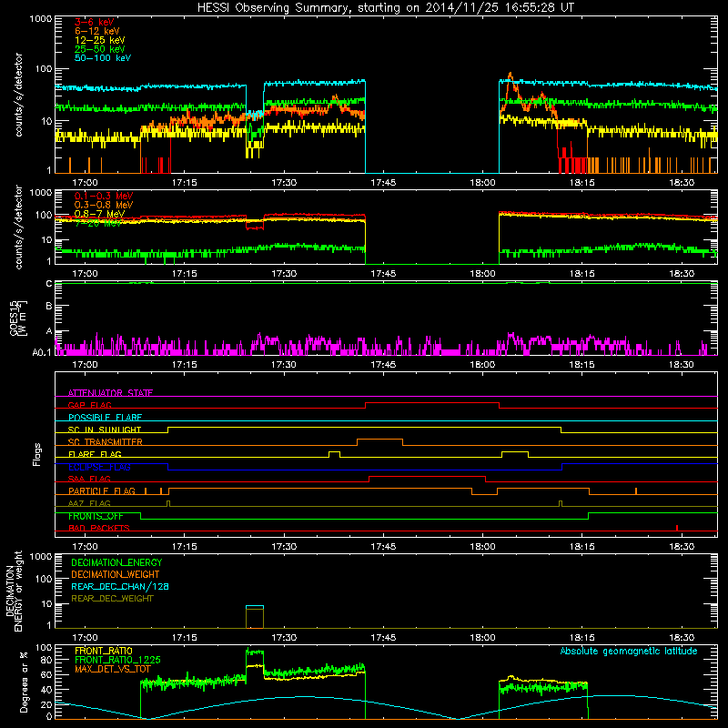Click the Absolute geomagnetic latitude label
Image resolution: width=728 pixels, height=728 pixels.
click(629, 651)
